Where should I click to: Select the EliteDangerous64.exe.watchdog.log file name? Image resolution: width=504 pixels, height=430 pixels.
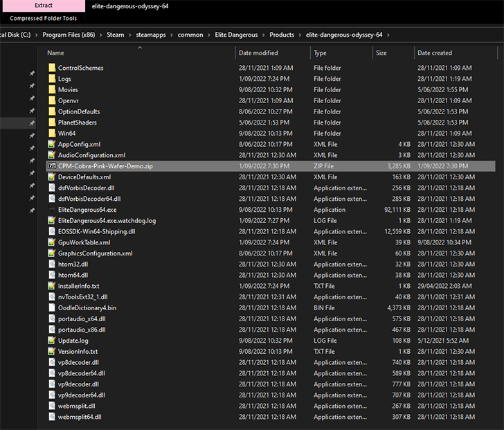pyautogui.click(x=107, y=221)
